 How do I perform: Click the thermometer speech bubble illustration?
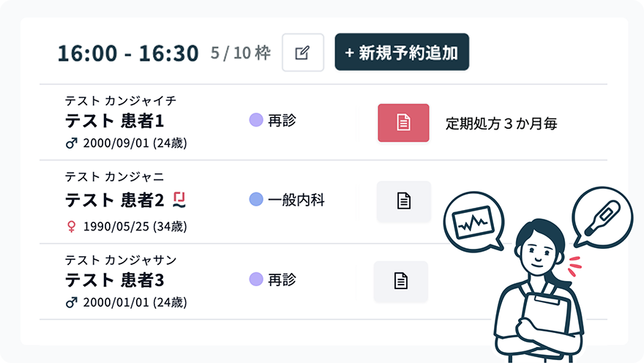coord(602,217)
